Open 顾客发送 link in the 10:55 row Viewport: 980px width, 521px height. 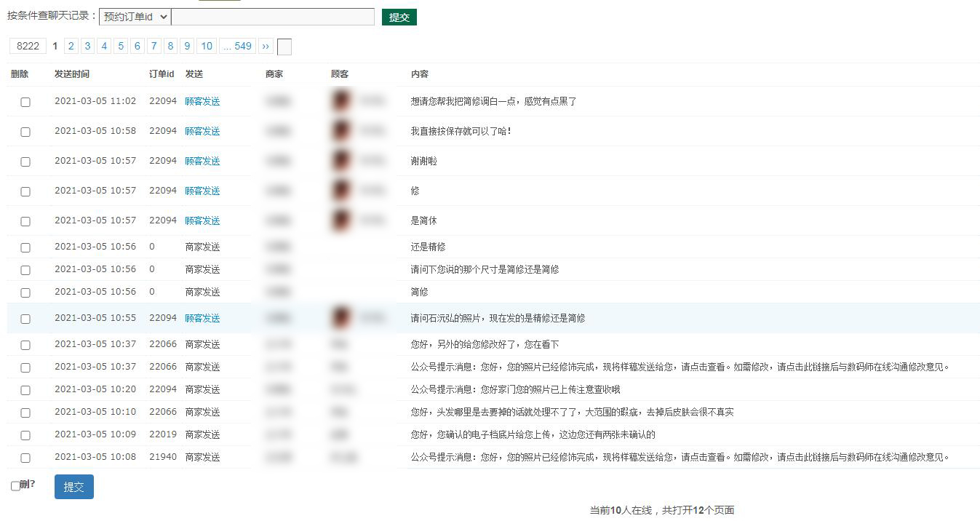pos(202,318)
